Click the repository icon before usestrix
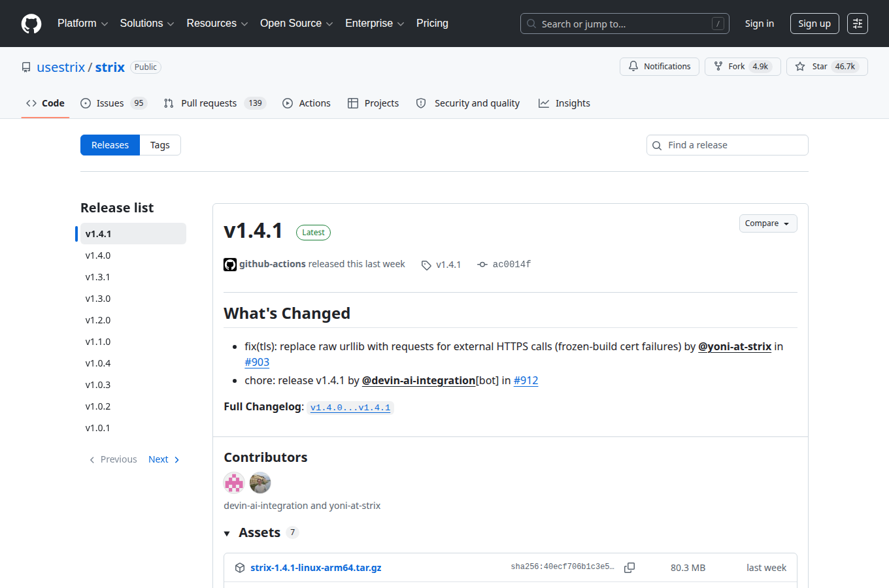This screenshot has height=588, width=889. pyautogui.click(x=26, y=67)
